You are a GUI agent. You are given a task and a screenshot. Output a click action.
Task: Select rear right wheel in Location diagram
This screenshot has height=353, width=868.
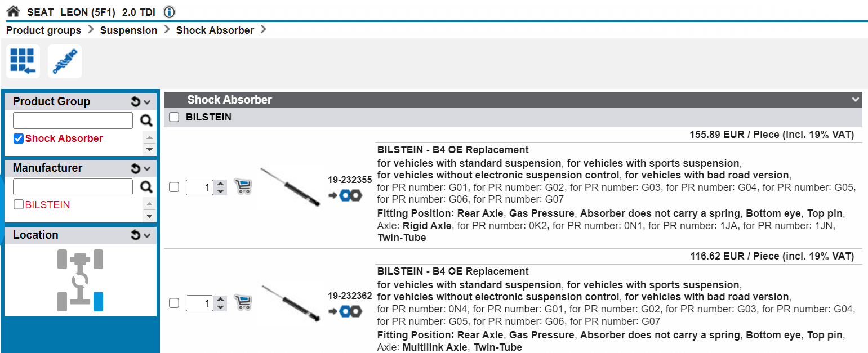point(98,302)
